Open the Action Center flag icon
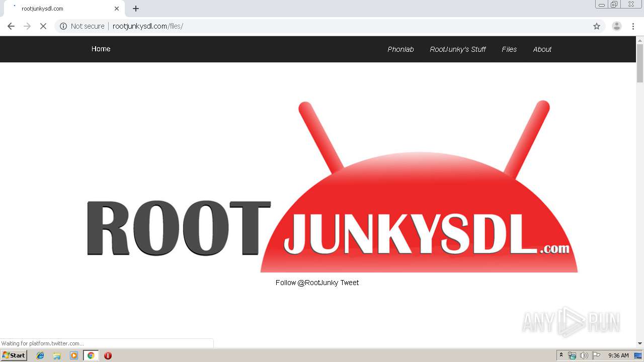Screen dimensions: 644x362 click(x=596, y=355)
